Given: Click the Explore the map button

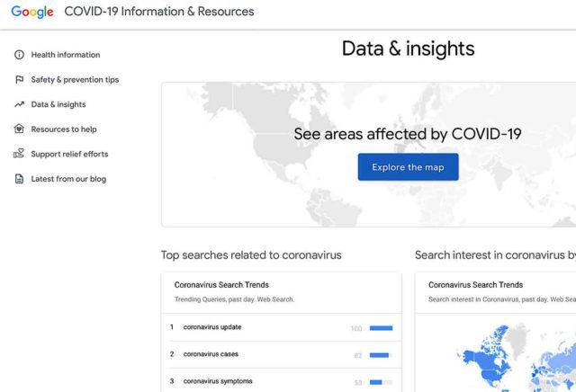Looking at the screenshot, I should point(408,167).
